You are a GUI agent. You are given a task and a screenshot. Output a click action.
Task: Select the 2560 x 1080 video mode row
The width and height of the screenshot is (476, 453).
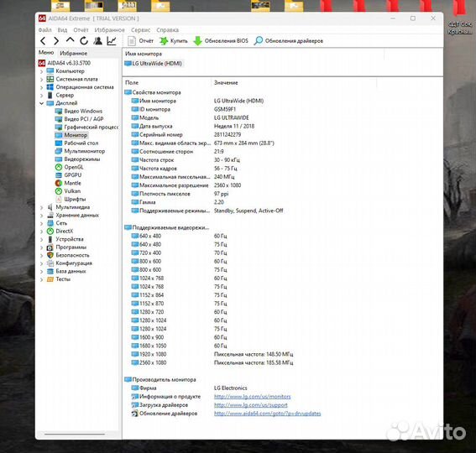[212, 362]
